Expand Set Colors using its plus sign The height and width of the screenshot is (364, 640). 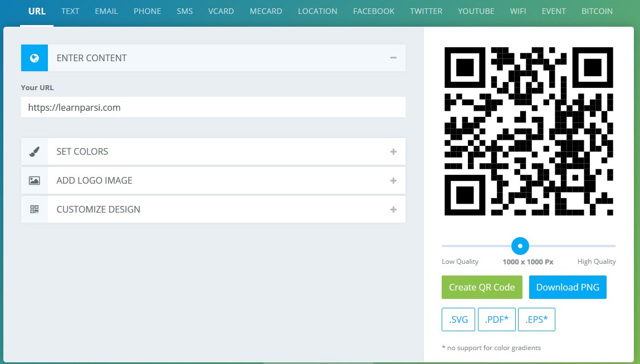tap(393, 151)
